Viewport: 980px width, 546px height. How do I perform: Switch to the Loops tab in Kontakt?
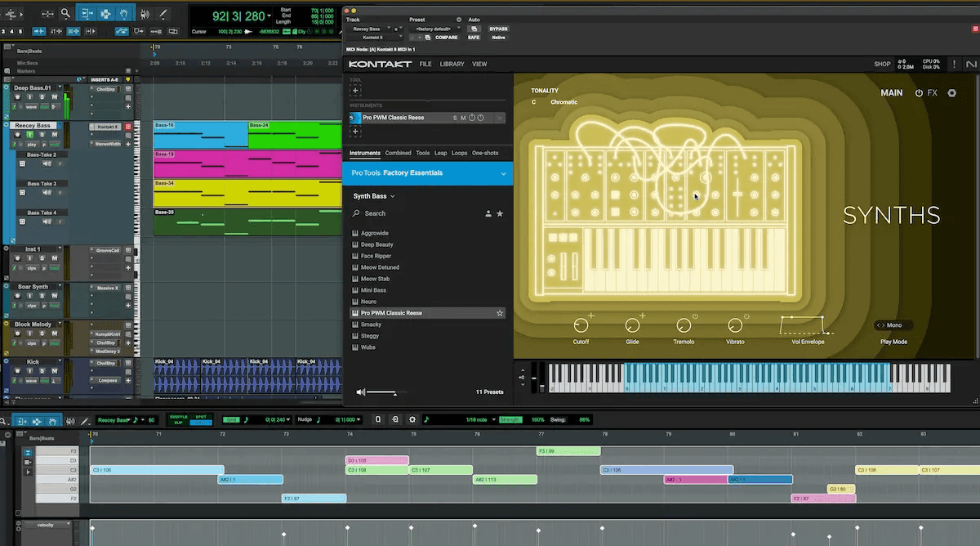click(459, 153)
